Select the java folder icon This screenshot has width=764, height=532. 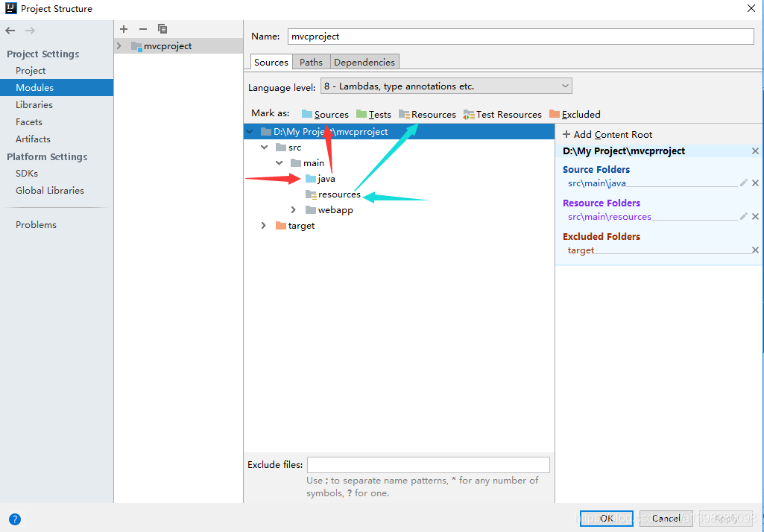point(310,179)
